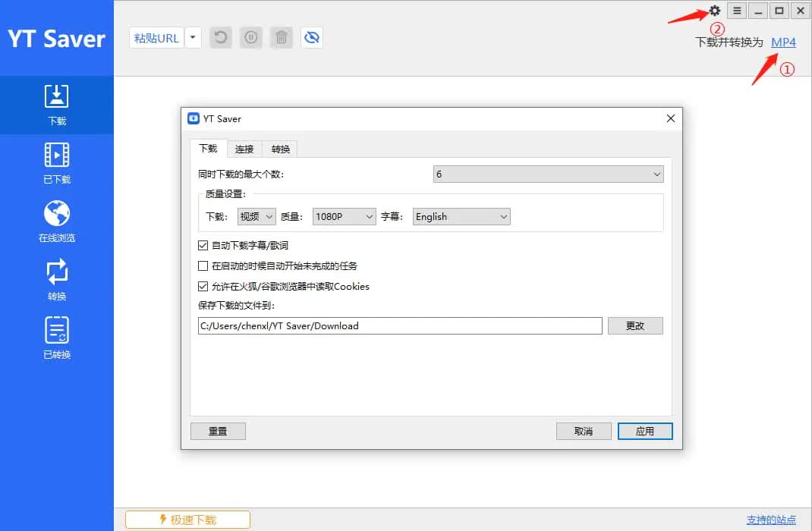Open the 下载 (Download) sidebar section

coord(57,105)
